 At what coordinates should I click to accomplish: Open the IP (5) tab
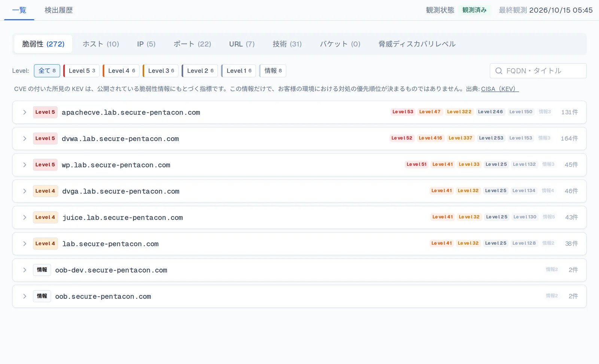click(146, 44)
